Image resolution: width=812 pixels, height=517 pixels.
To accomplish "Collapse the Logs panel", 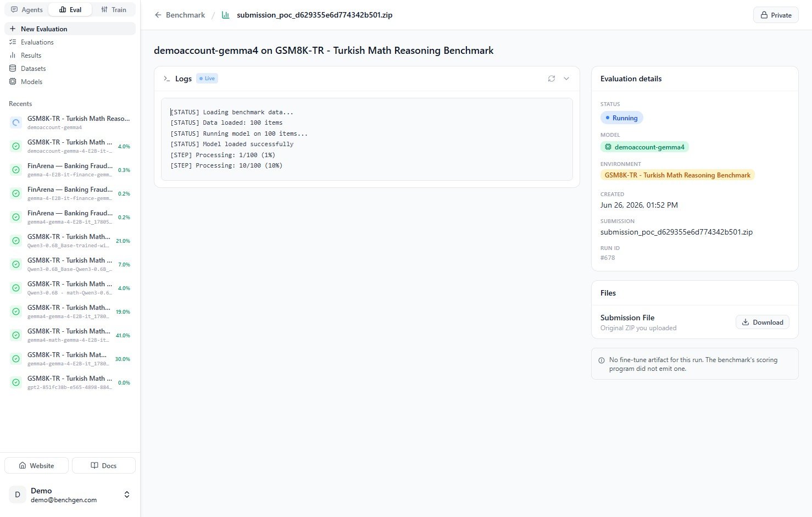I will (566, 79).
